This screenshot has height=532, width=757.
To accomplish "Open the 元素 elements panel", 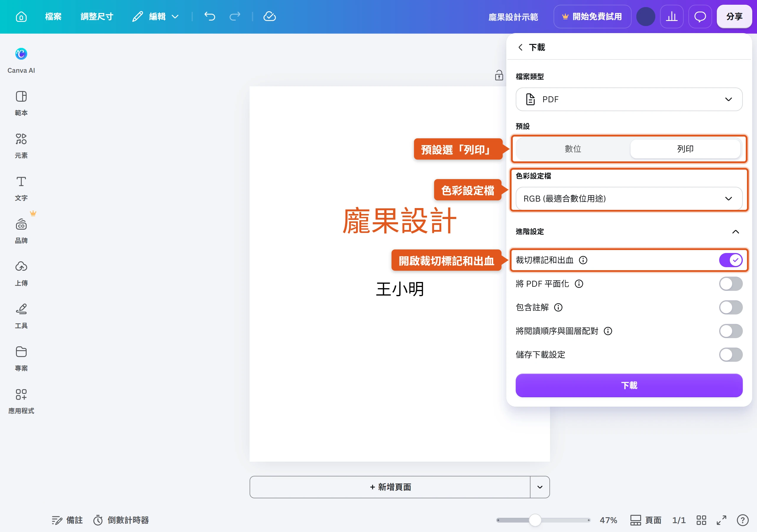I will (21, 146).
